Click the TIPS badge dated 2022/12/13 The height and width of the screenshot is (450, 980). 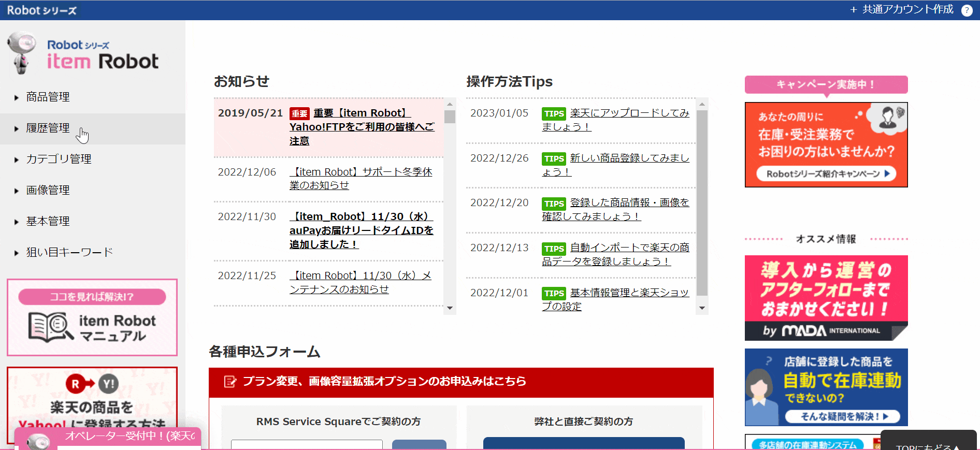point(554,249)
